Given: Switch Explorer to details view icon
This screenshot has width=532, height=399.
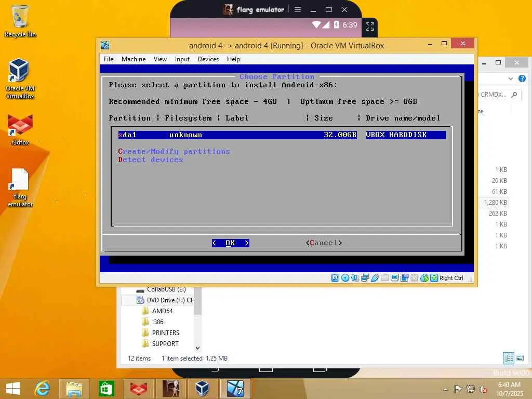Looking at the screenshot, I should [509, 358].
